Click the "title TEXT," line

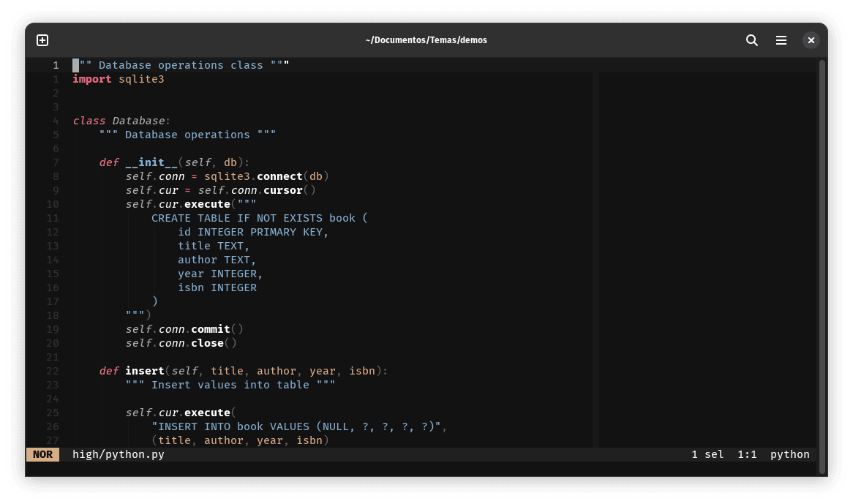[x=214, y=246]
